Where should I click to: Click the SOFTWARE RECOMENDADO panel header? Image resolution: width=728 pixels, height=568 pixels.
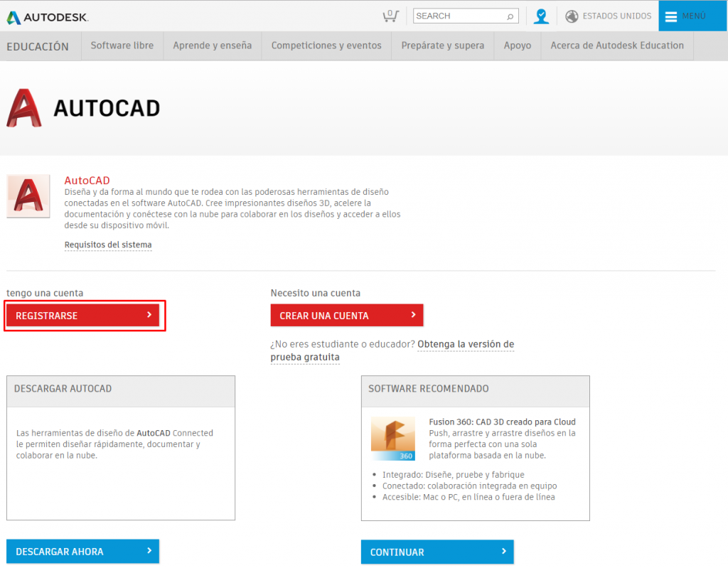(x=476, y=392)
